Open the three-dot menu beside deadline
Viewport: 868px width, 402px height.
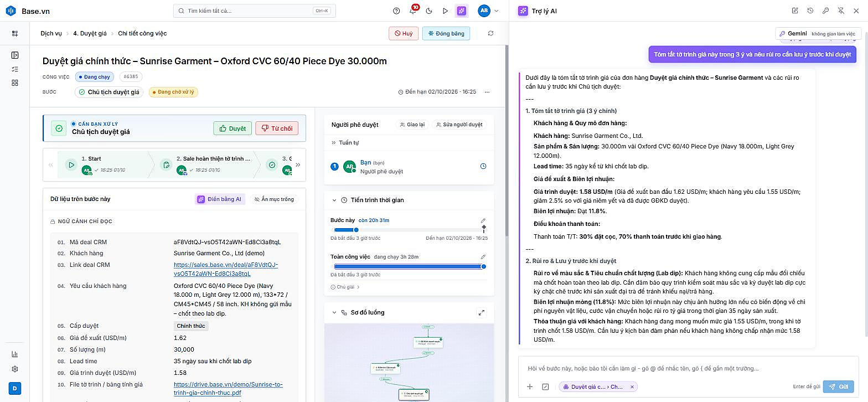(x=487, y=92)
